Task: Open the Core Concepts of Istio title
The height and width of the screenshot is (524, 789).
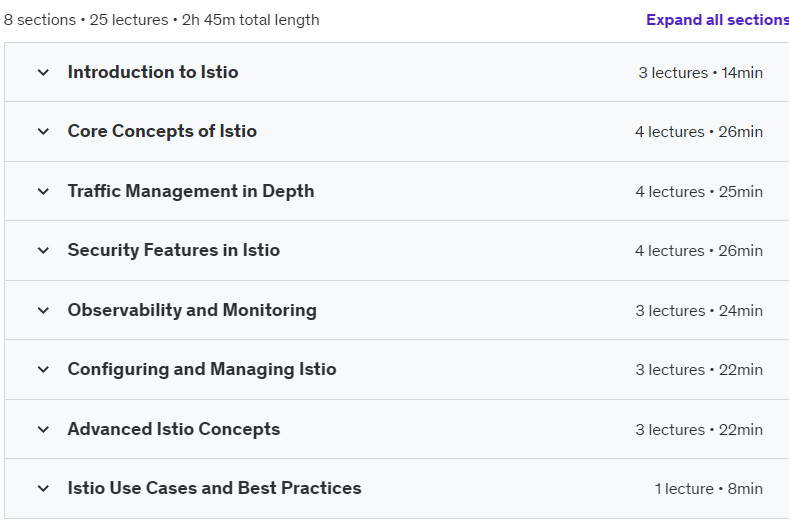Action: tap(162, 131)
